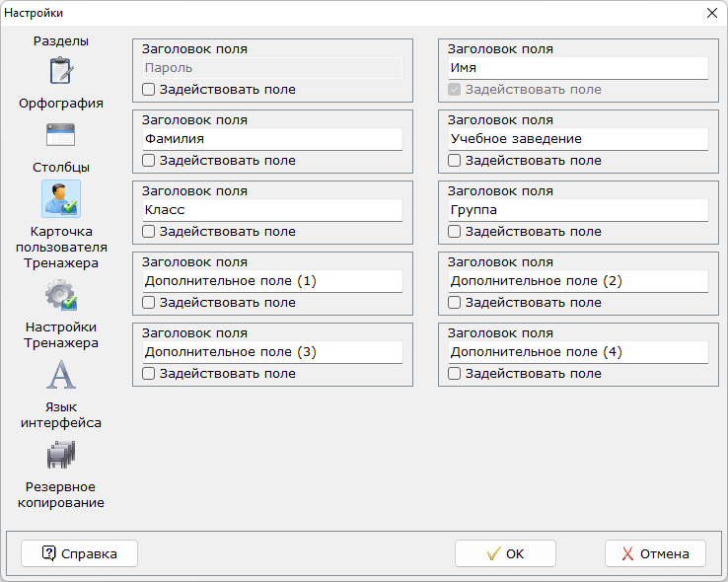Click the Имя header input field
Image resolution: width=728 pixels, height=582 pixels.
pyautogui.click(x=577, y=68)
